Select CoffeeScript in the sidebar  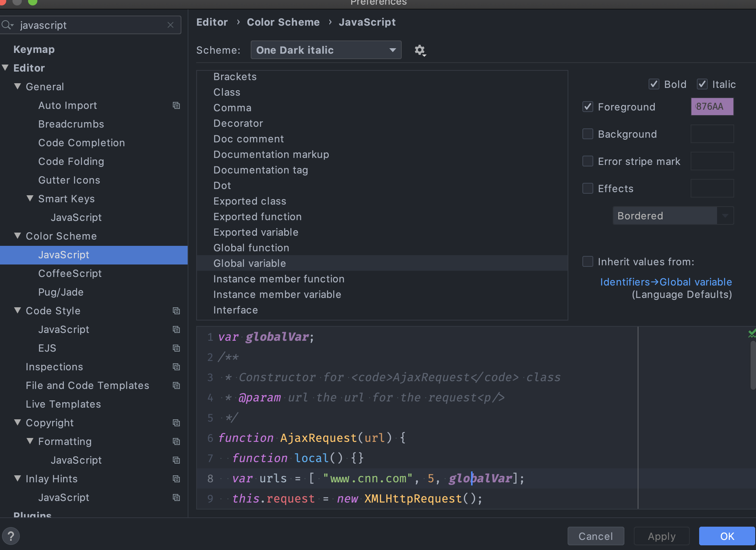[70, 273]
